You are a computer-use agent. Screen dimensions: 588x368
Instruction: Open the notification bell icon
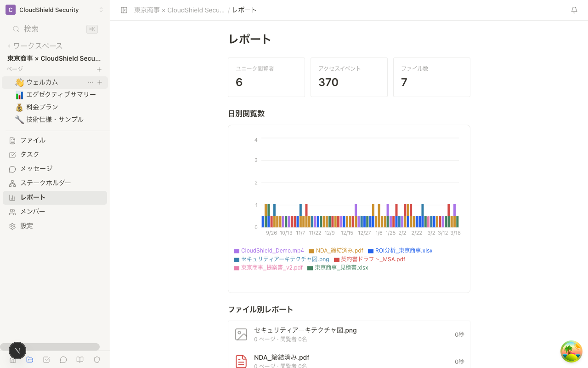pos(574,10)
